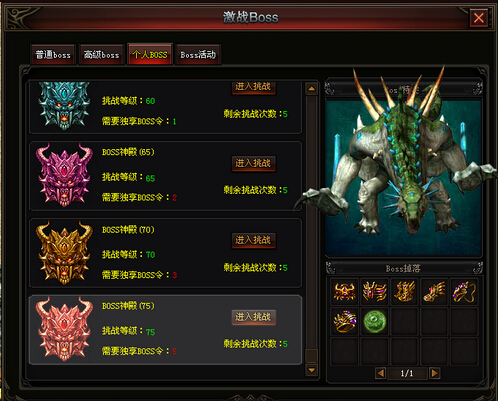Click 进入挑战 for BOSS神殿(75)

pyautogui.click(x=253, y=317)
